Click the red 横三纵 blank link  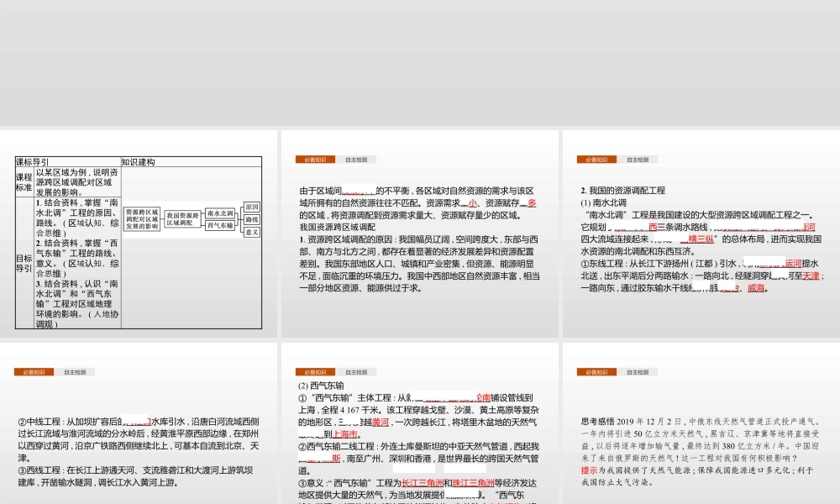click(x=701, y=239)
